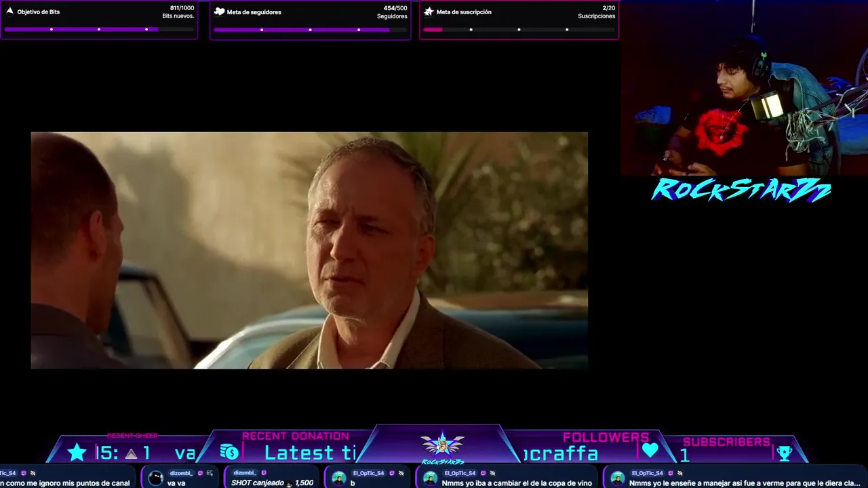Click the 'FOLLOWERS' heading
868x488 pixels.
tap(606, 438)
